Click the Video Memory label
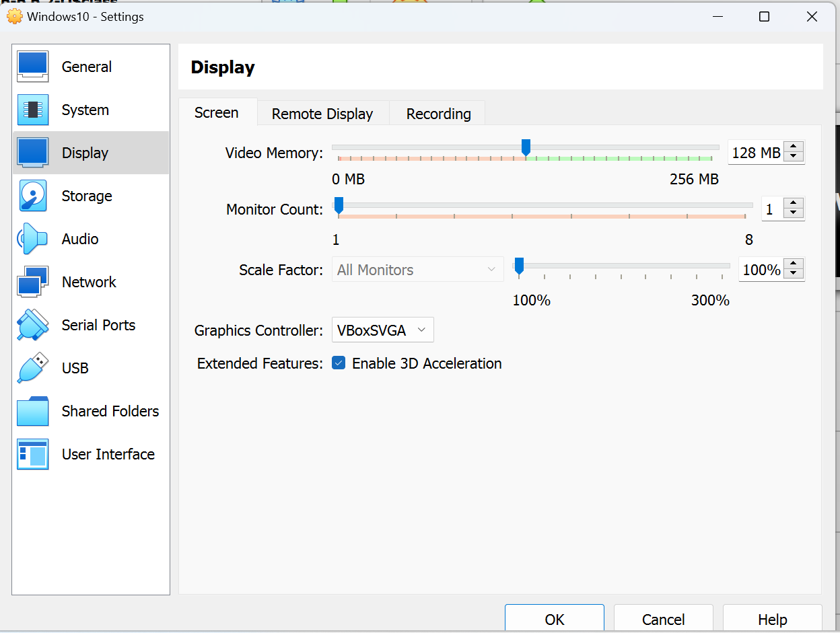The height and width of the screenshot is (633, 840). [x=275, y=153]
